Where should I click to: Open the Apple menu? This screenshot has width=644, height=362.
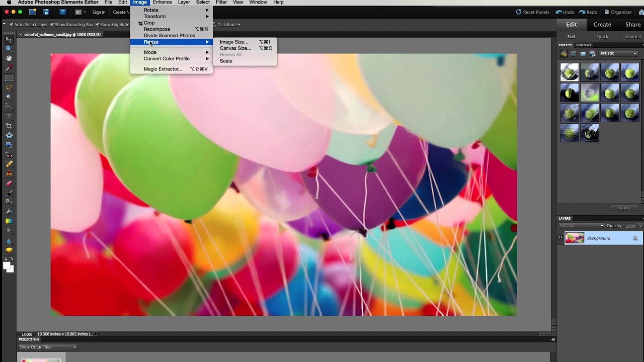(x=9, y=3)
